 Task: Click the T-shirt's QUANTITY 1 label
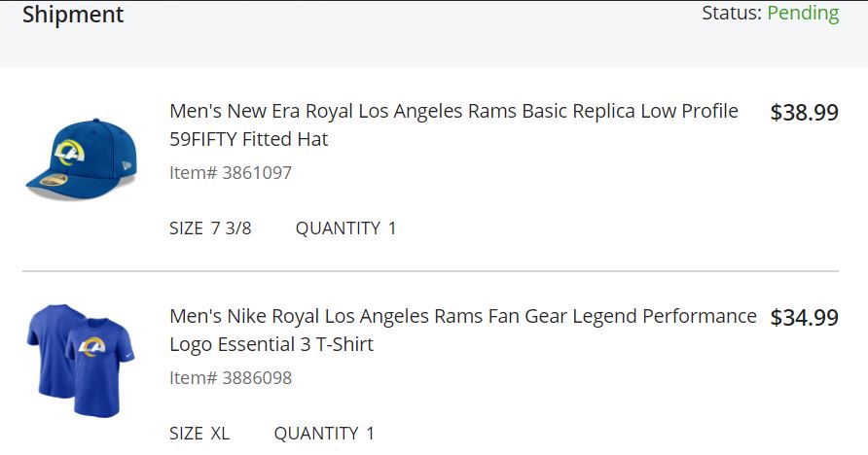[x=324, y=433]
